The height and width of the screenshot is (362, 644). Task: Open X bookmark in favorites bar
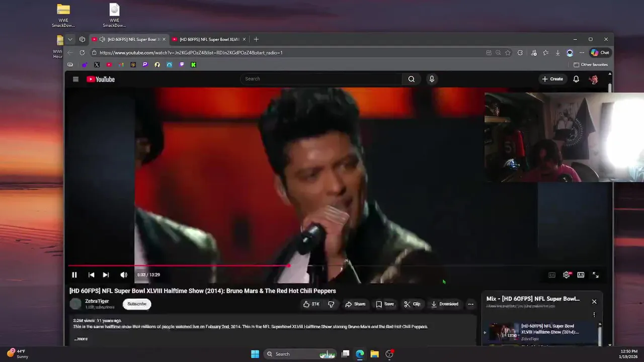tap(97, 65)
